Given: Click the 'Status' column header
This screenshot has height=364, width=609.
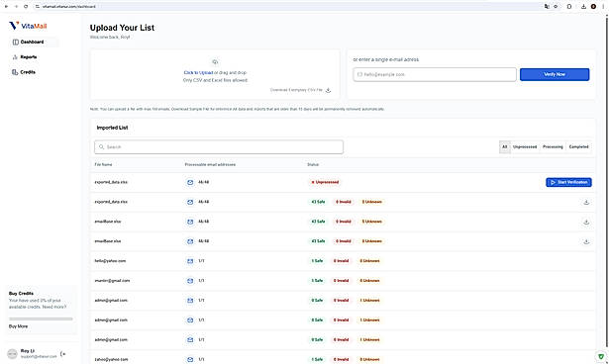Looking at the screenshot, I should point(313,164).
